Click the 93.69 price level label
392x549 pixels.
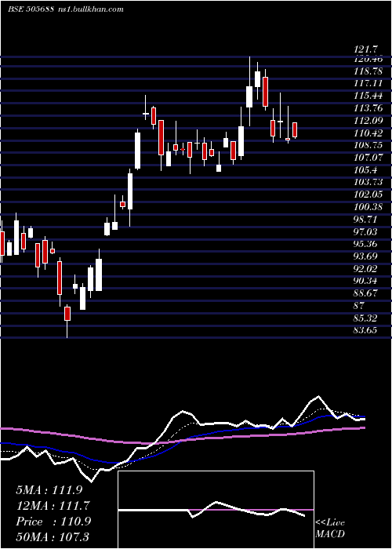point(366,256)
